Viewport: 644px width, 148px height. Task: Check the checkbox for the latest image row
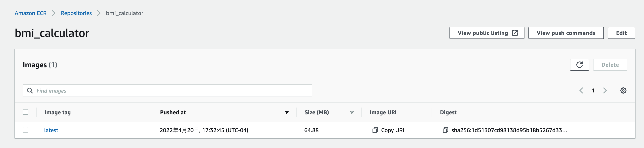pos(26,130)
